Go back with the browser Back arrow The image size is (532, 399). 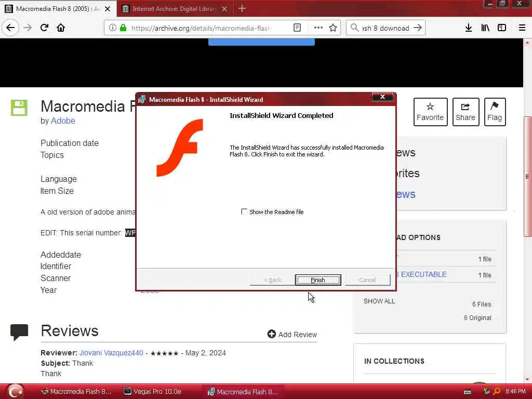(x=10, y=28)
